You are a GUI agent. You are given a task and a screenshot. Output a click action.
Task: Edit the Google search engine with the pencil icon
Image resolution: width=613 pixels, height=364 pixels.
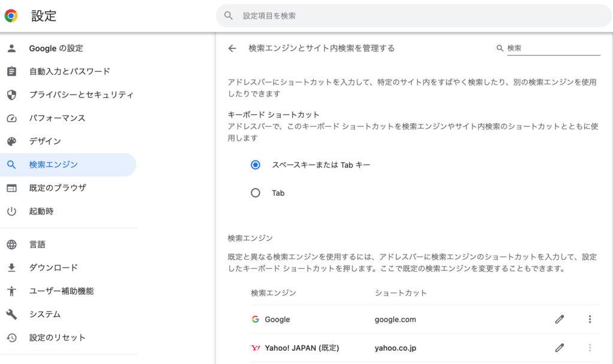560,319
